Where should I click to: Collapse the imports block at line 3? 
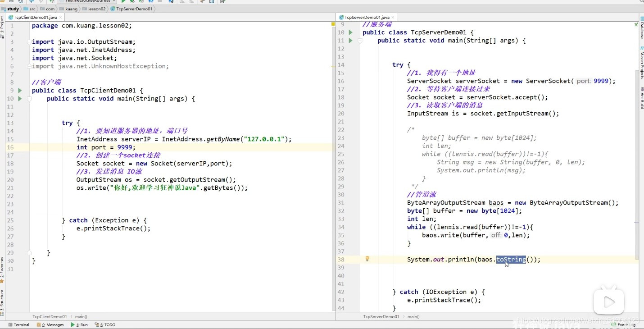(x=28, y=42)
